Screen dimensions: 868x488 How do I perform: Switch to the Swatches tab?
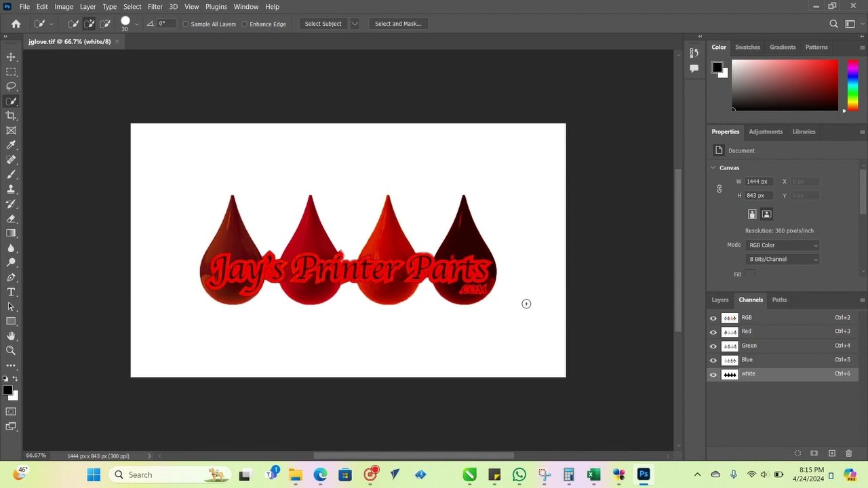click(747, 47)
